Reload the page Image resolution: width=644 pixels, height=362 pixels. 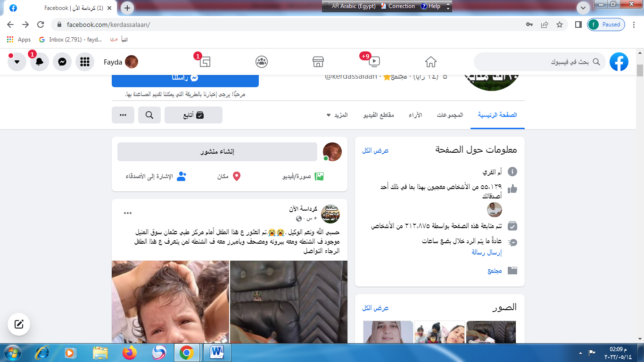(41, 25)
